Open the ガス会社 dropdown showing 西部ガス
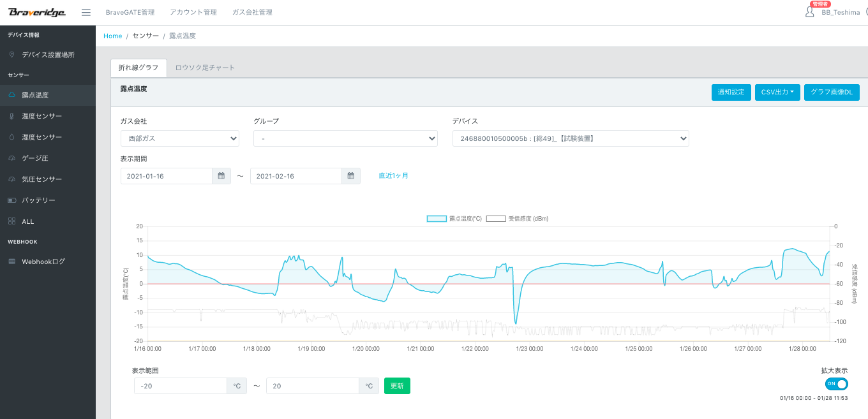Viewport: 868px width, 419px height. point(180,138)
